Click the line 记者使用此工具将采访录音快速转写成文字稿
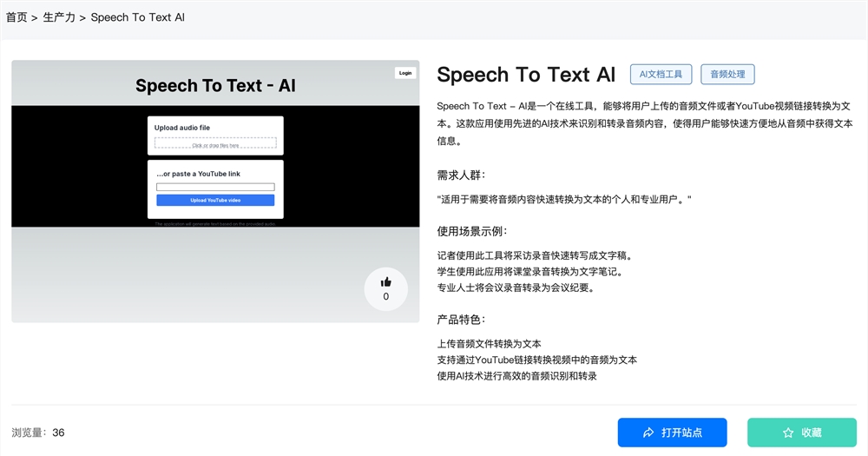Image resolution: width=868 pixels, height=456 pixels. tap(535, 255)
